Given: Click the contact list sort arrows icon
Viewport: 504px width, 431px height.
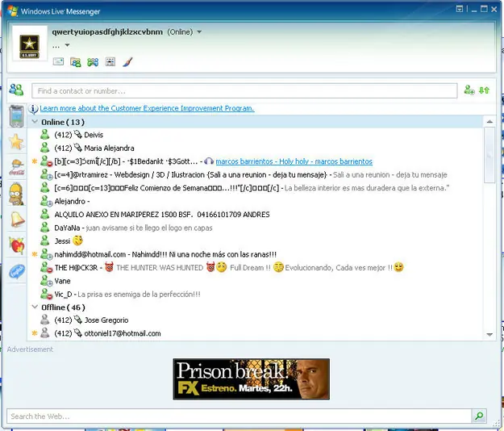Looking at the screenshot, I should tap(484, 90).
